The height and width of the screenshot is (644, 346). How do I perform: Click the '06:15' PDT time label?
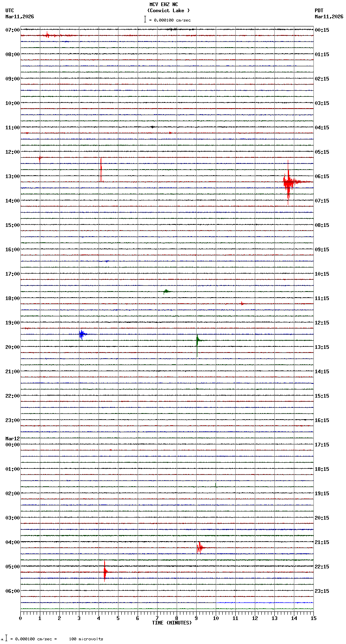(322, 176)
